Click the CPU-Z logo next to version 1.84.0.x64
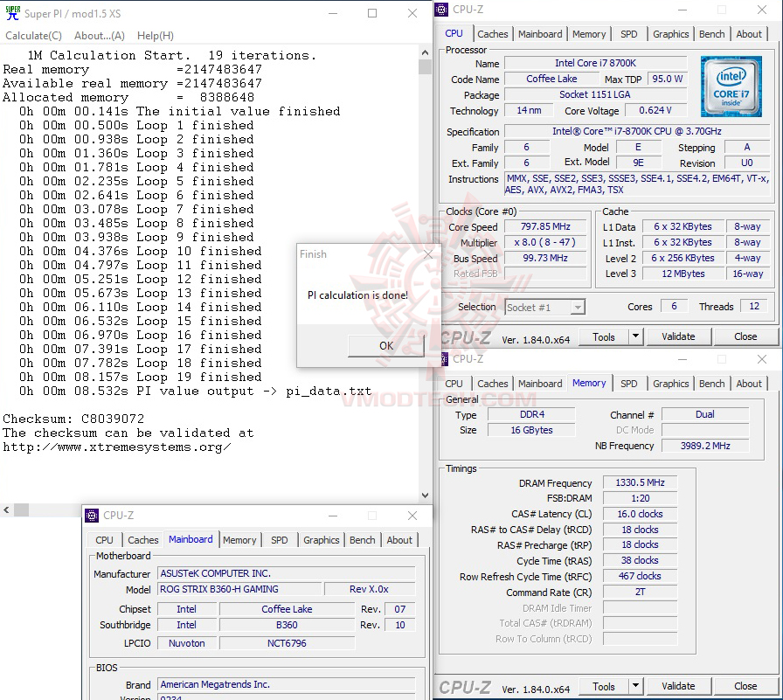783x700 pixels. pyautogui.click(x=464, y=336)
